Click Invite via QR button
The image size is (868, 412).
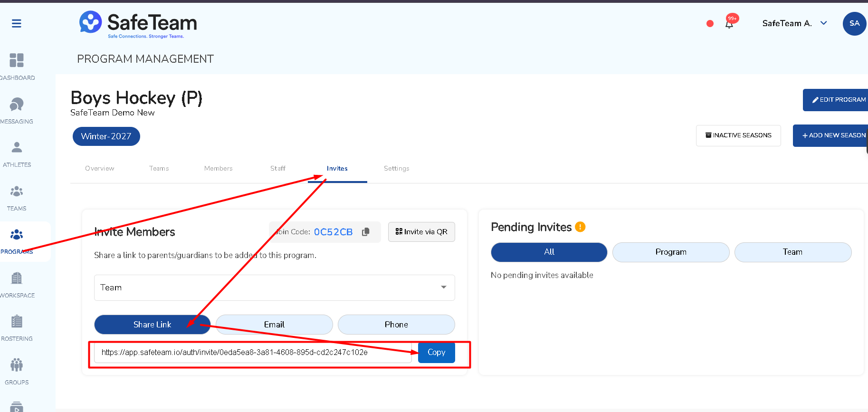click(x=421, y=232)
